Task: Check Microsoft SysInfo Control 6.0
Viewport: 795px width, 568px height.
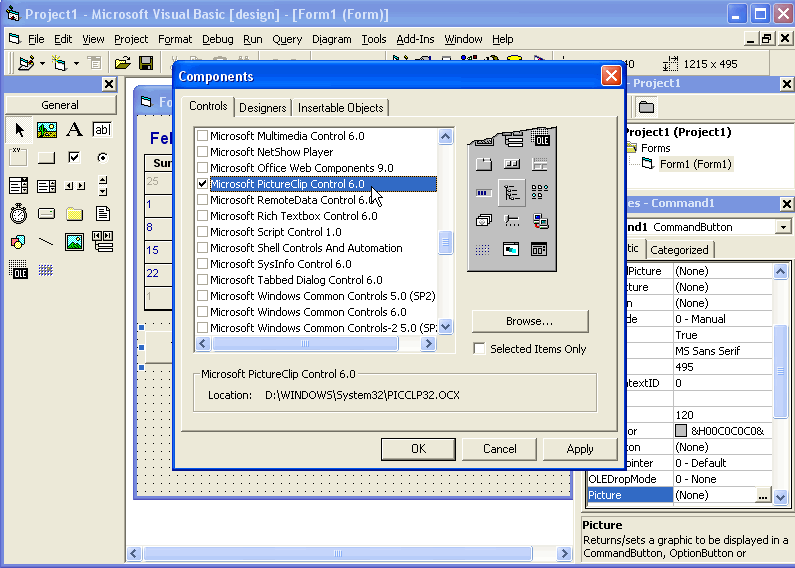Action: pyautogui.click(x=202, y=264)
